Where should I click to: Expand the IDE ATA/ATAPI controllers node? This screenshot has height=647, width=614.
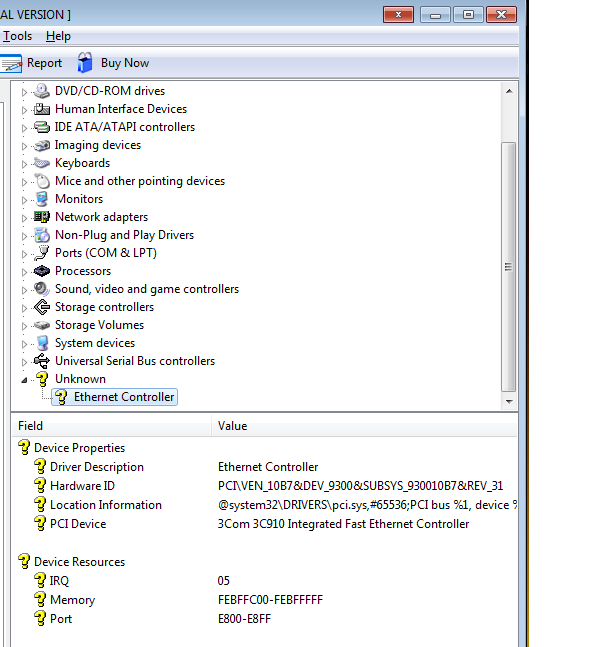pyautogui.click(x=24, y=128)
